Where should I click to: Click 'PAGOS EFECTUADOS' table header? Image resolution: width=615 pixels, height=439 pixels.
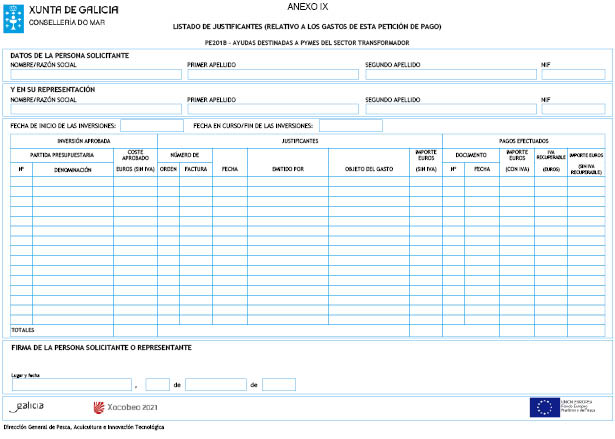[524, 141]
